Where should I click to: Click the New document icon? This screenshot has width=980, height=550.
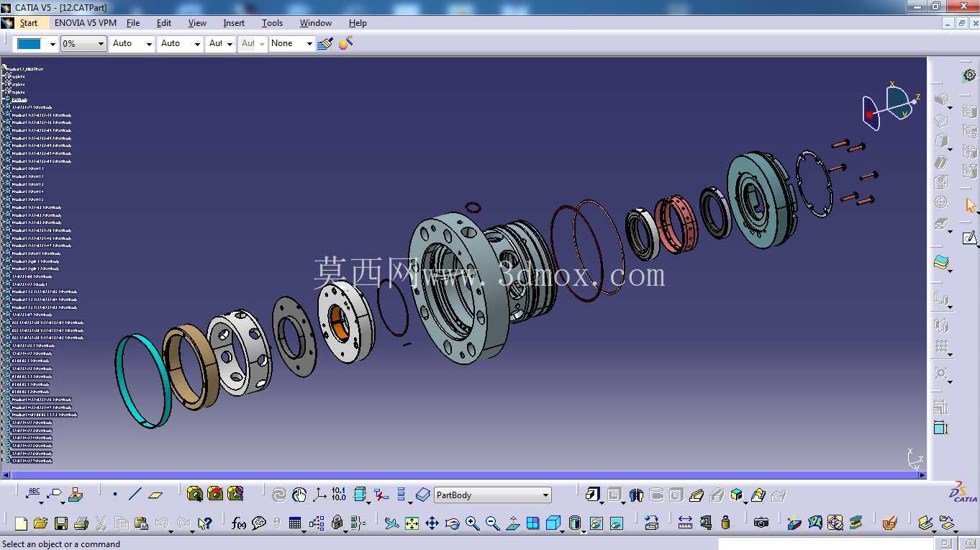pyautogui.click(x=21, y=523)
